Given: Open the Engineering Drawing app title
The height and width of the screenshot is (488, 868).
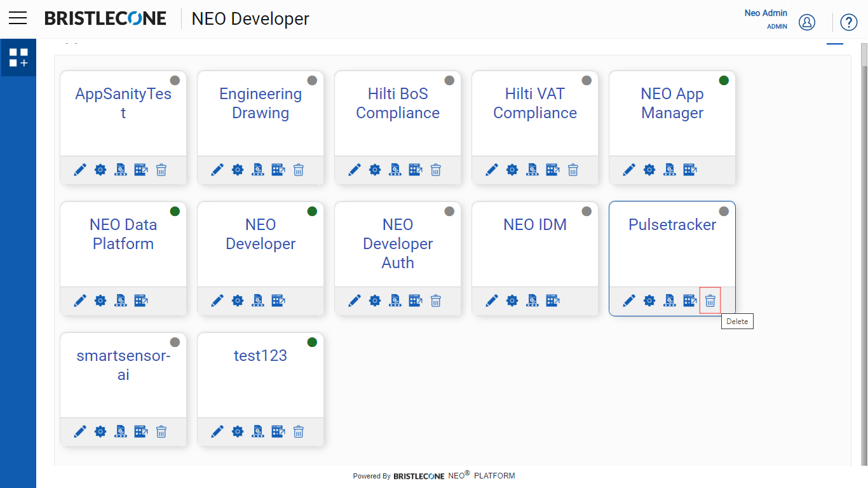Looking at the screenshot, I should coord(261,103).
